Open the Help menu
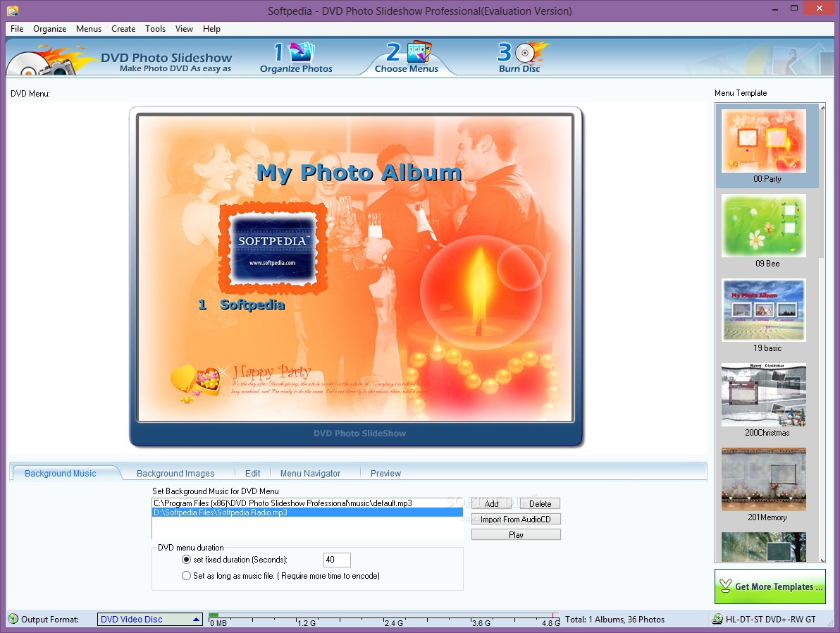Viewport: 840px width, 633px height. tap(211, 29)
